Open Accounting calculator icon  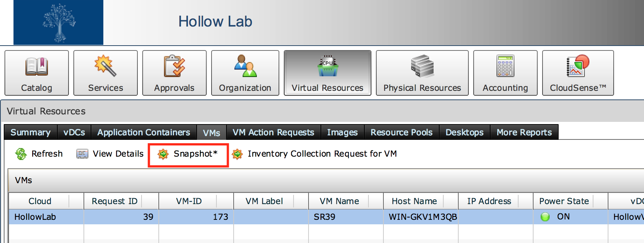[x=505, y=66]
